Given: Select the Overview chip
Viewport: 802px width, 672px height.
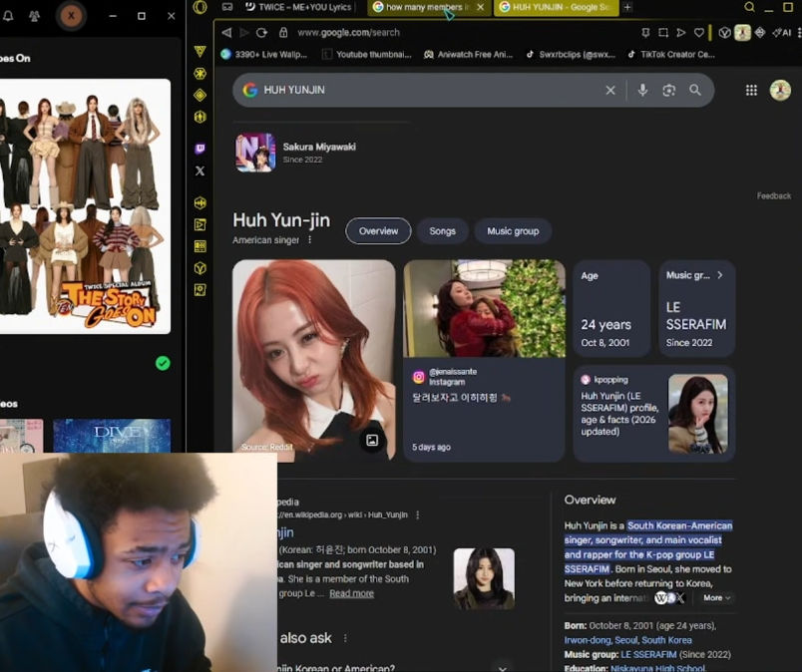Looking at the screenshot, I should coord(378,231).
